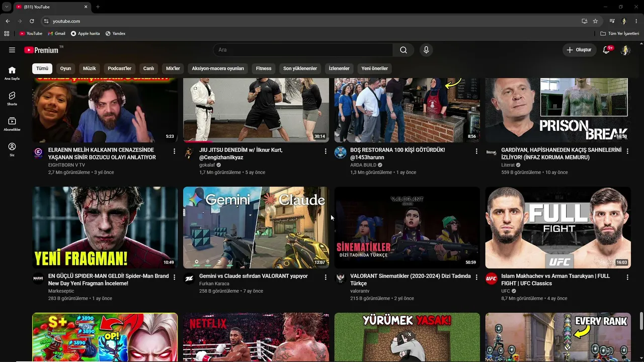Select the Tümü filter chip
The height and width of the screenshot is (362, 644).
coord(42,68)
